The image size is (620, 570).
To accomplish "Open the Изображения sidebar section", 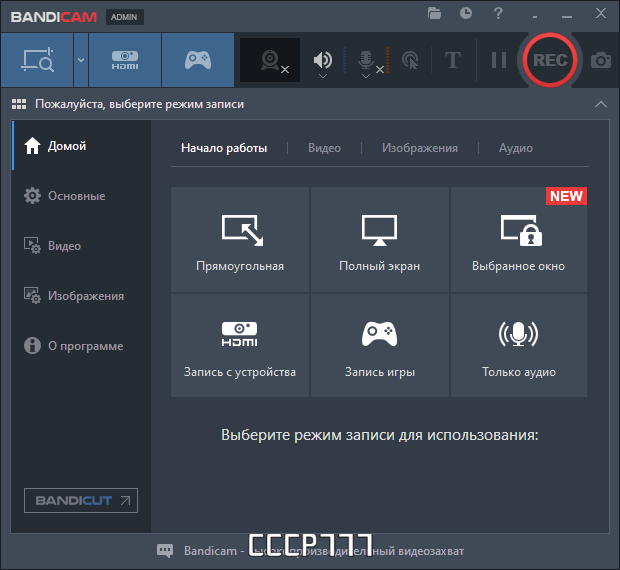I will [x=81, y=296].
